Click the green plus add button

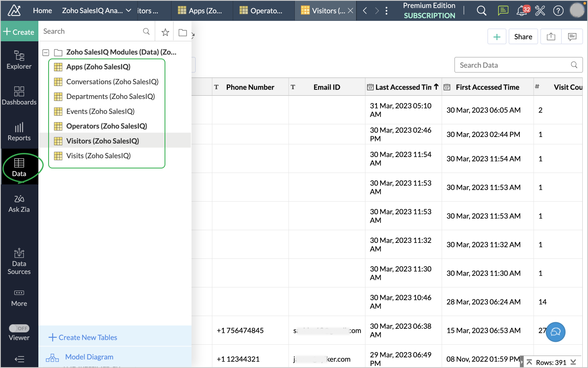point(497,36)
